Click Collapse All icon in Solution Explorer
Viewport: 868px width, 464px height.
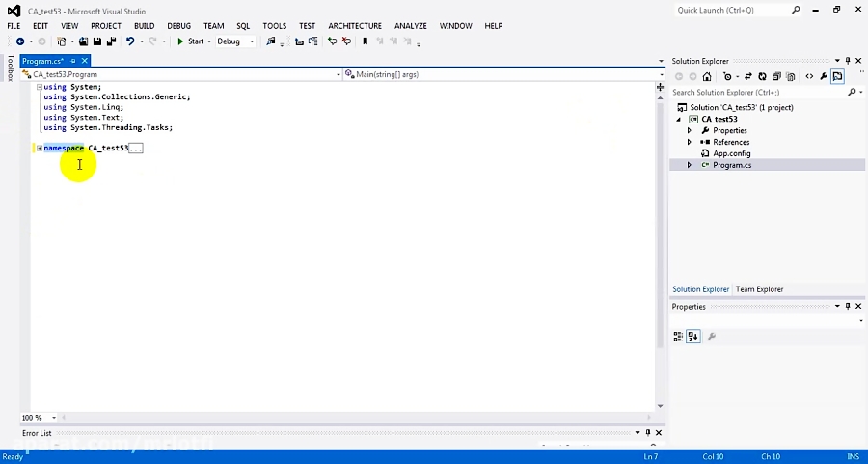click(777, 76)
